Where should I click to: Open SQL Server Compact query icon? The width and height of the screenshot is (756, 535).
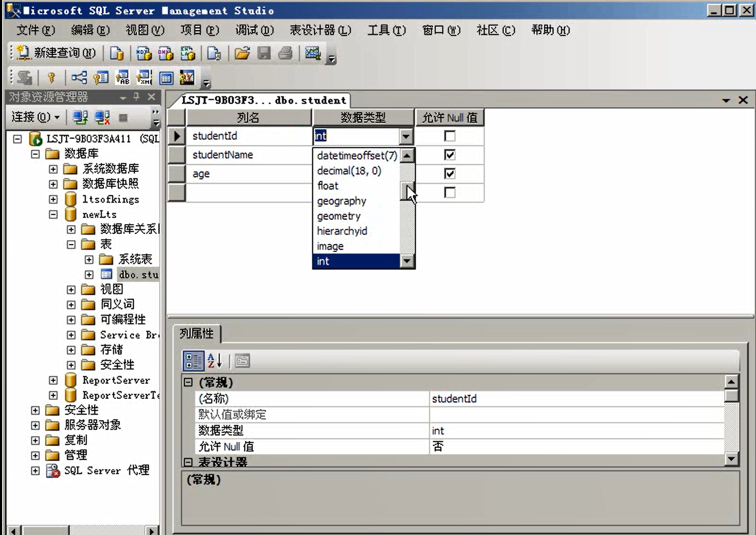[x=214, y=53]
